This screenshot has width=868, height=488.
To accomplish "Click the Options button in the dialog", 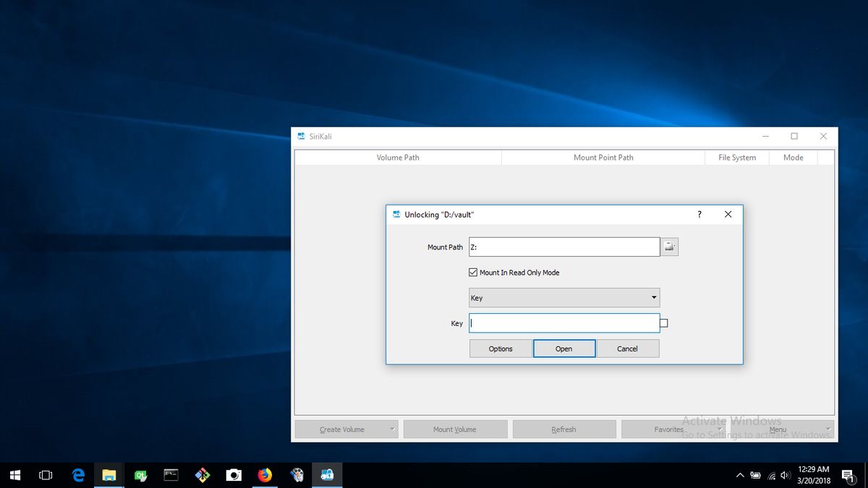I will click(500, 348).
